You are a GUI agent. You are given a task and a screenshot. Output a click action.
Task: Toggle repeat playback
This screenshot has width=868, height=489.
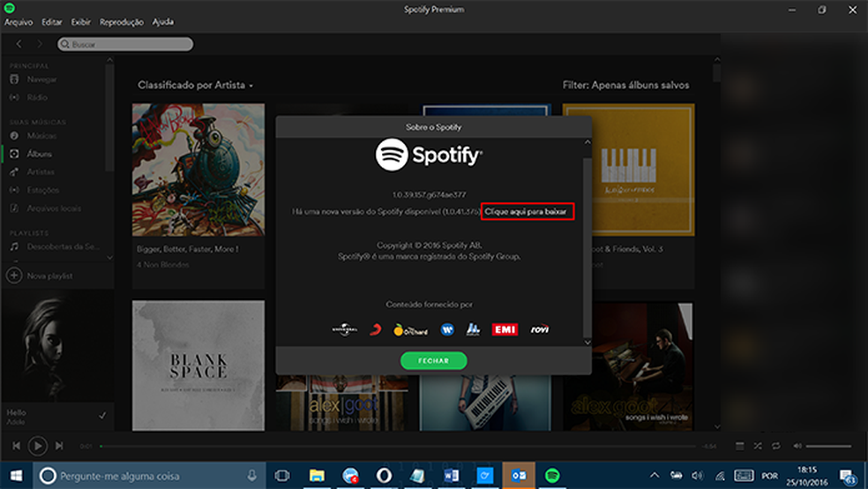pyautogui.click(x=776, y=447)
